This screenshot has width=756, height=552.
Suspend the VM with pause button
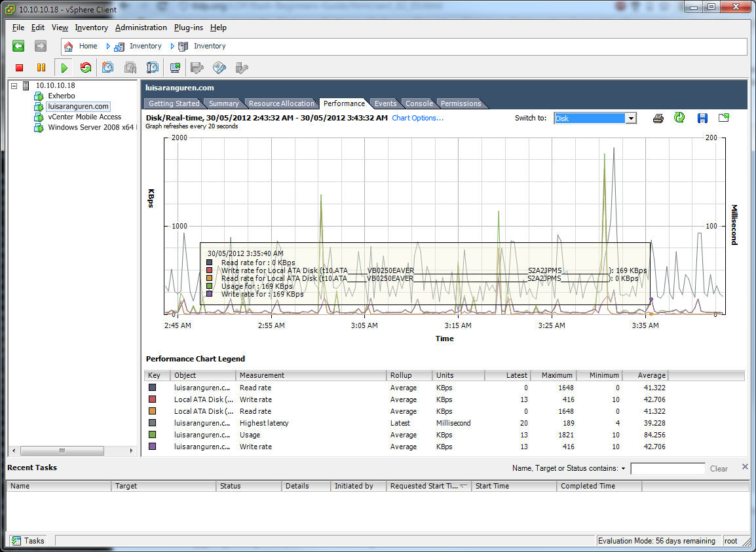[41, 68]
